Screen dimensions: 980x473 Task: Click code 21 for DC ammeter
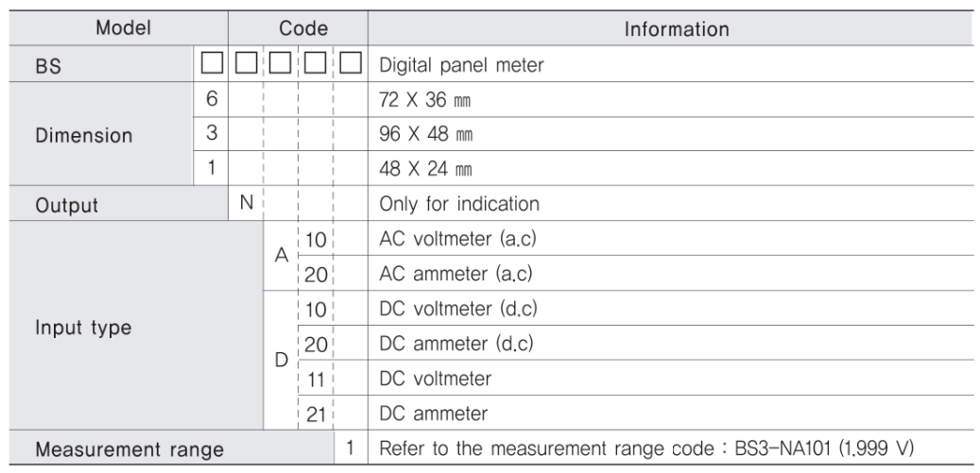317,414
